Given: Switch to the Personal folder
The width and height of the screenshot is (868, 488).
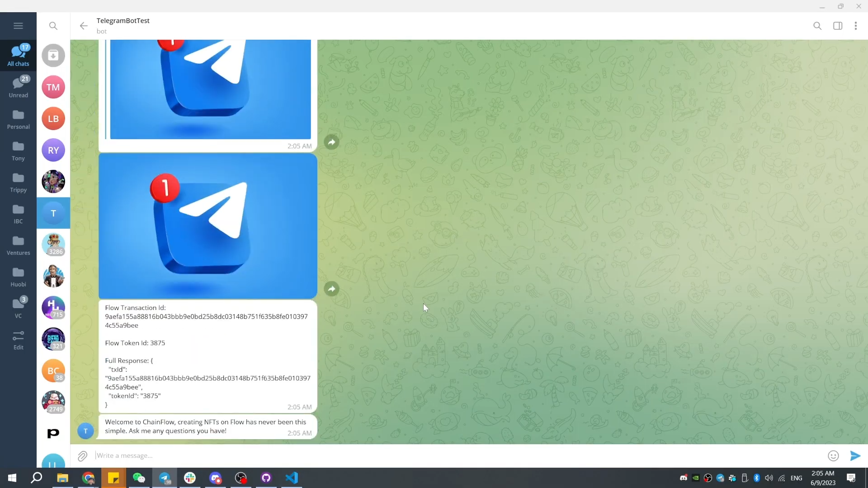Looking at the screenshot, I should [x=18, y=119].
